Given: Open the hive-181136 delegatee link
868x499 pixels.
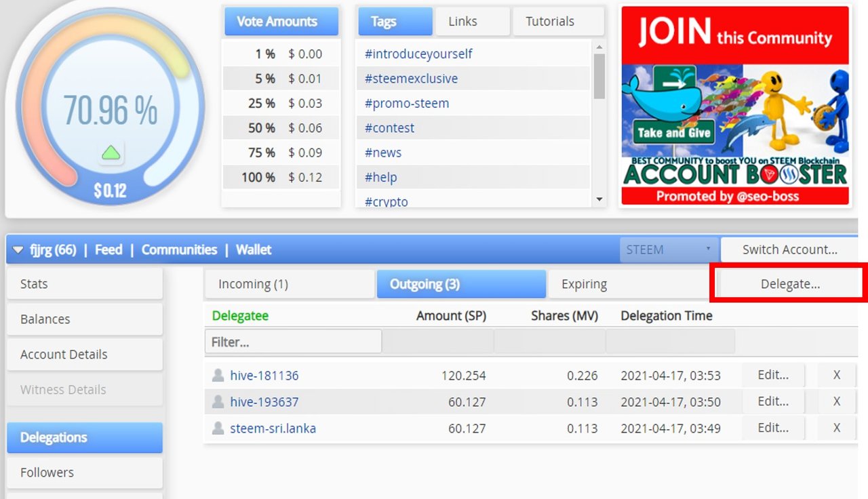Looking at the screenshot, I should [x=264, y=375].
